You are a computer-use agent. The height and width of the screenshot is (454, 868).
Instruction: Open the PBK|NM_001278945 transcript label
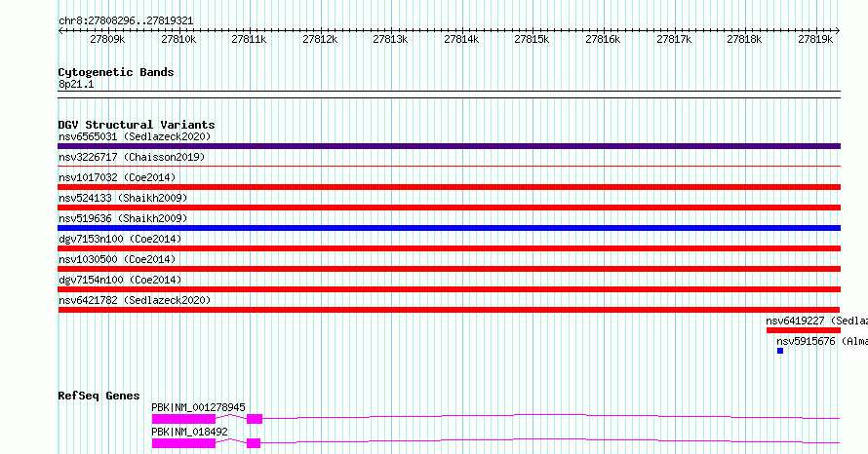click(x=198, y=407)
